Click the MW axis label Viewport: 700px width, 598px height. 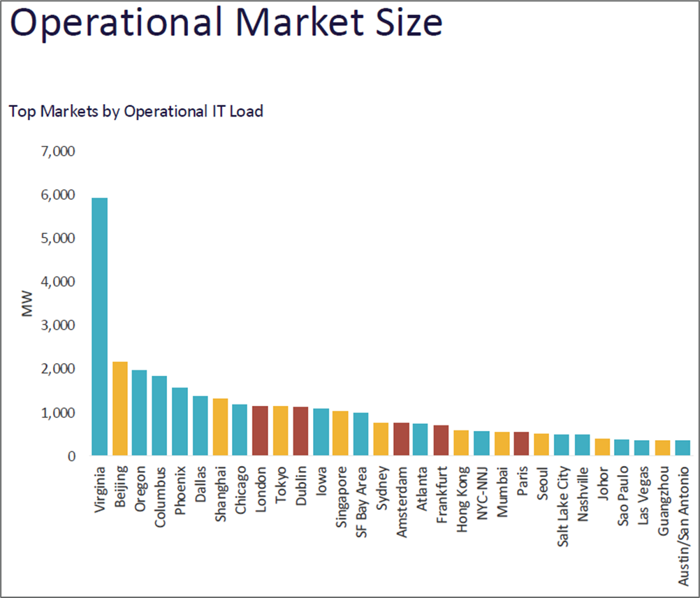click(26, 302)
